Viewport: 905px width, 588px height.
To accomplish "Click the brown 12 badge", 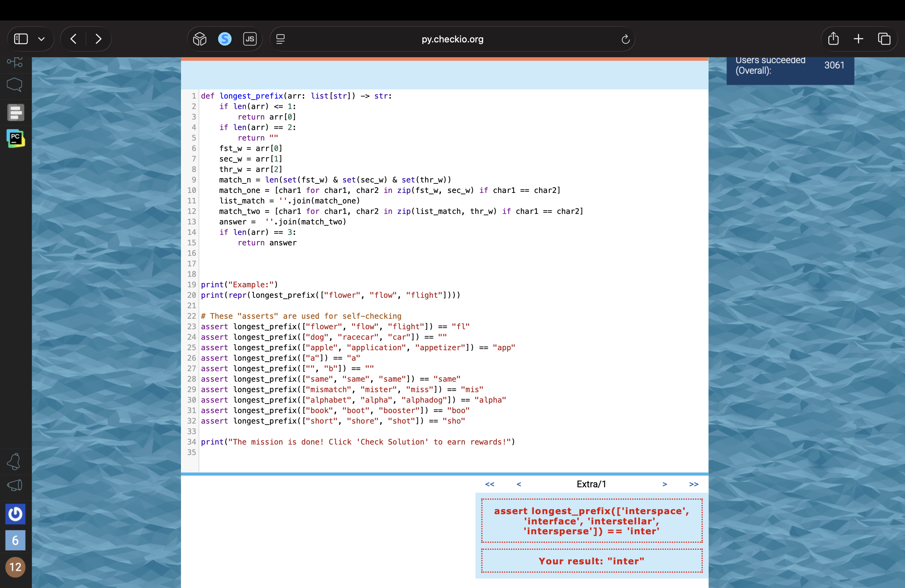I will [15, 567].
